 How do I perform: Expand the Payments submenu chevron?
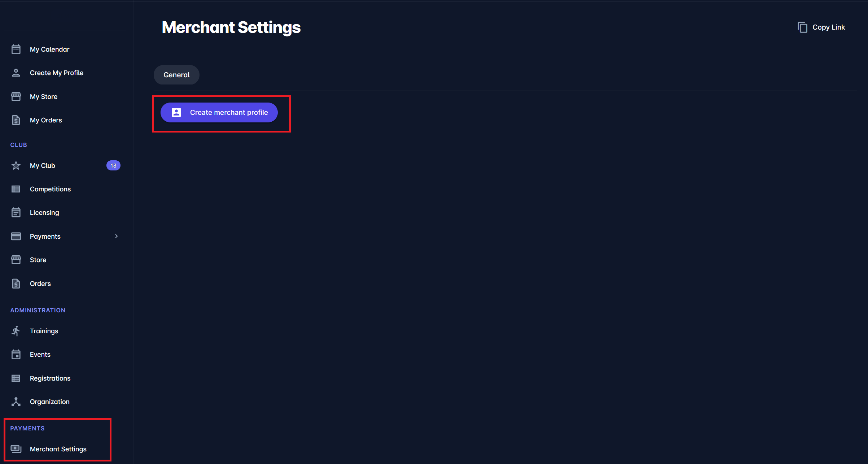click(x=116, y=236)
